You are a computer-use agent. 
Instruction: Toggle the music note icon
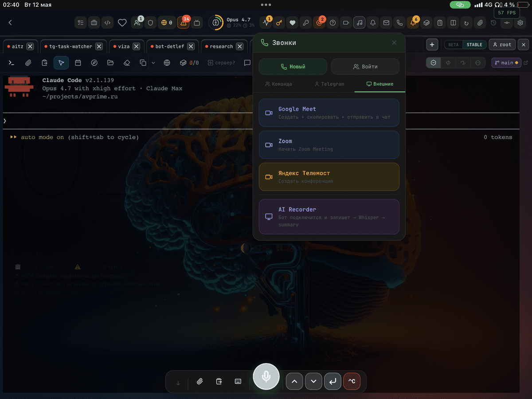tap(360, 23)
